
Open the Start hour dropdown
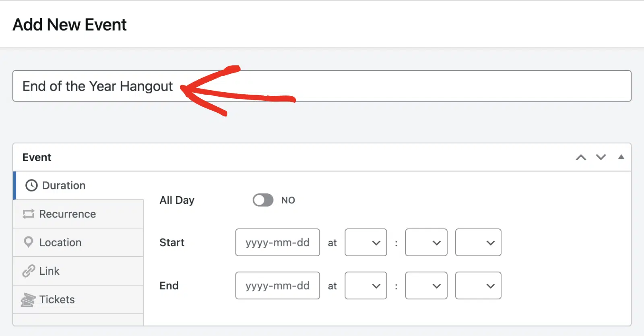[x=366, y=243]
